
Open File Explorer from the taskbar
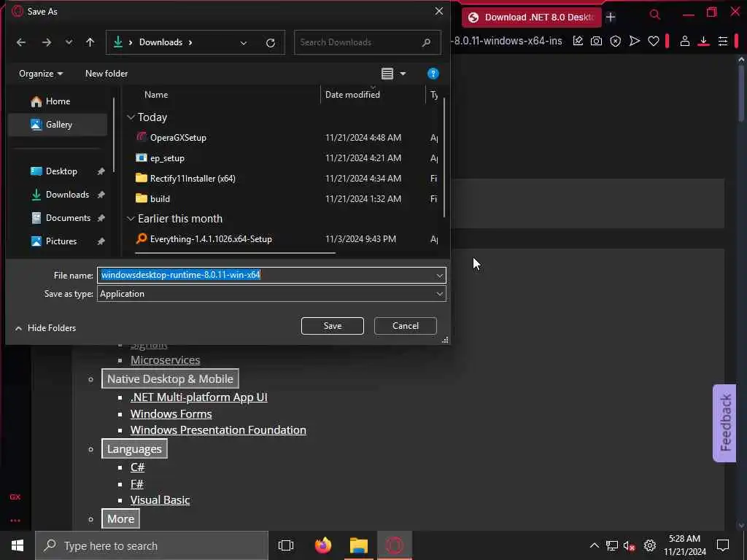pos(359,545)
